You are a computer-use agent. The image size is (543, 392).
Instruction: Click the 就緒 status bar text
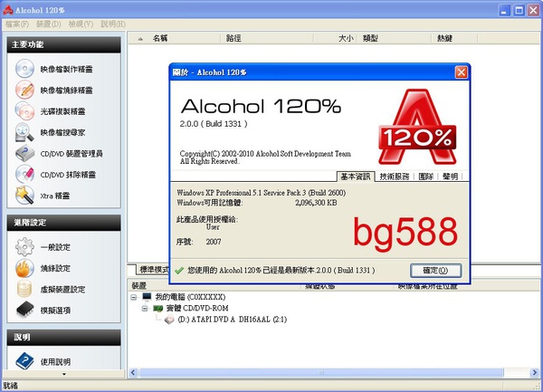[10, 386]
